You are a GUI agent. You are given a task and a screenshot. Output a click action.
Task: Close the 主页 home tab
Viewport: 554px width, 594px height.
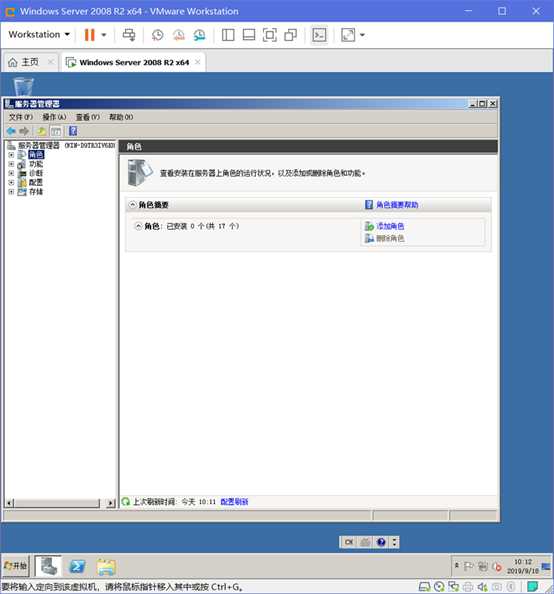click(x=51, y=61)
